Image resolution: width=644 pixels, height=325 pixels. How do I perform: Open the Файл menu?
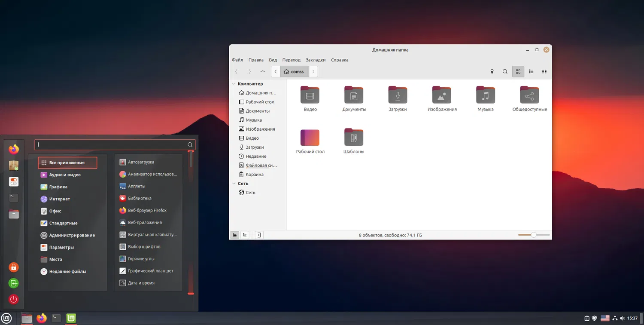tap(237, 60)
